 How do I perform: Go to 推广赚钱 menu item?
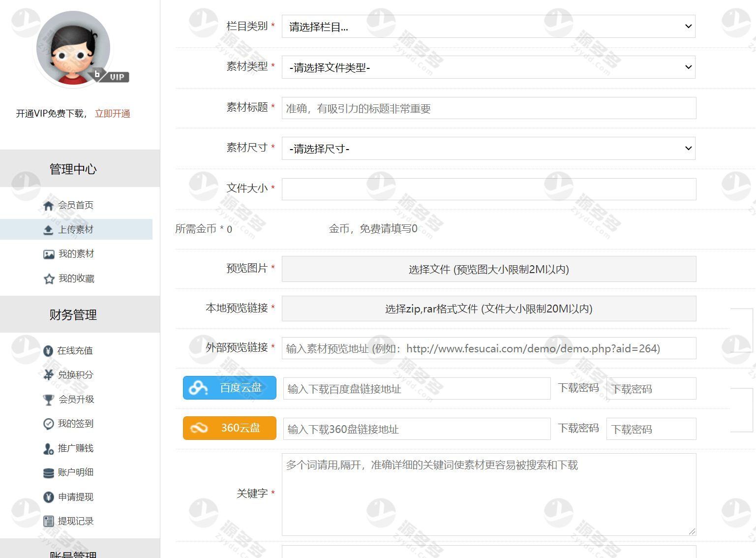[75, 448]
